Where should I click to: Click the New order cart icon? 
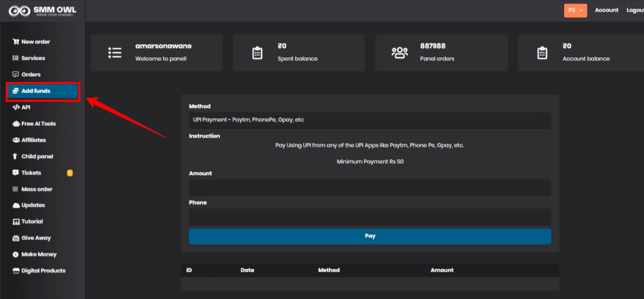tap(16, 42)
